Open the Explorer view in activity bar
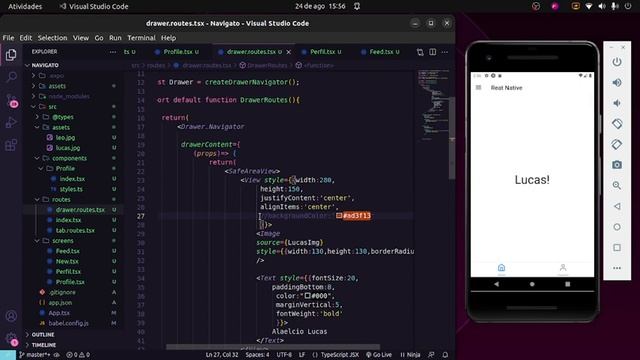The image size is (640, 360). tap(11, 55)
